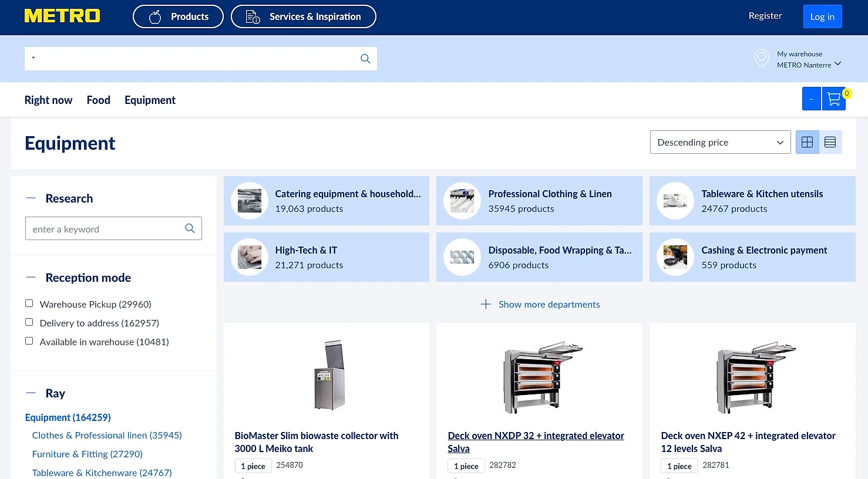This screenshot has width=868, height=479.
Task: Open Disposable, Food Wrapping department card
Action: 539,257
